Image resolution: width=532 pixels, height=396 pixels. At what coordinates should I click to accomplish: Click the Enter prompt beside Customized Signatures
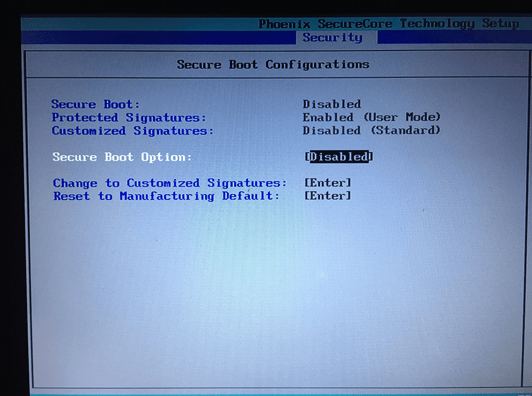pos(328,183)
